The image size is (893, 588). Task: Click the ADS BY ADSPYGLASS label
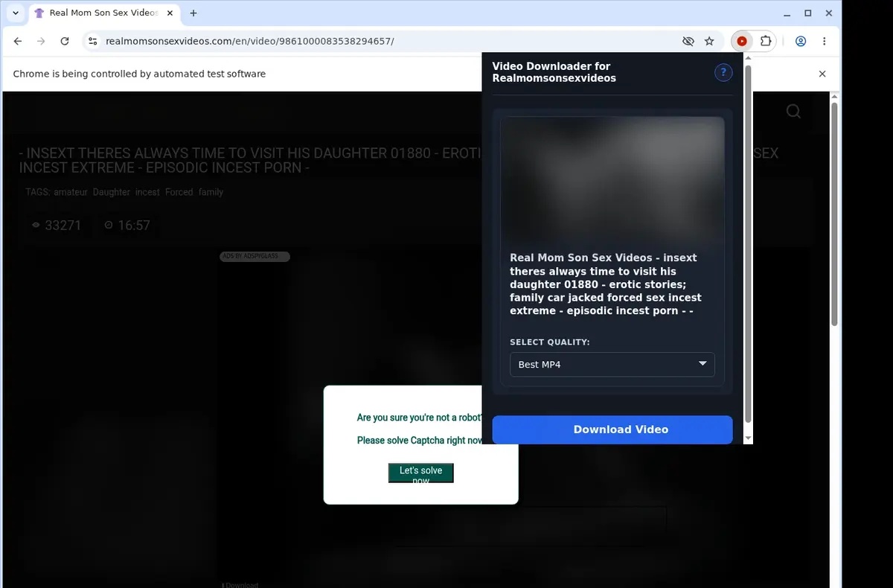click(x=255, y=256)
